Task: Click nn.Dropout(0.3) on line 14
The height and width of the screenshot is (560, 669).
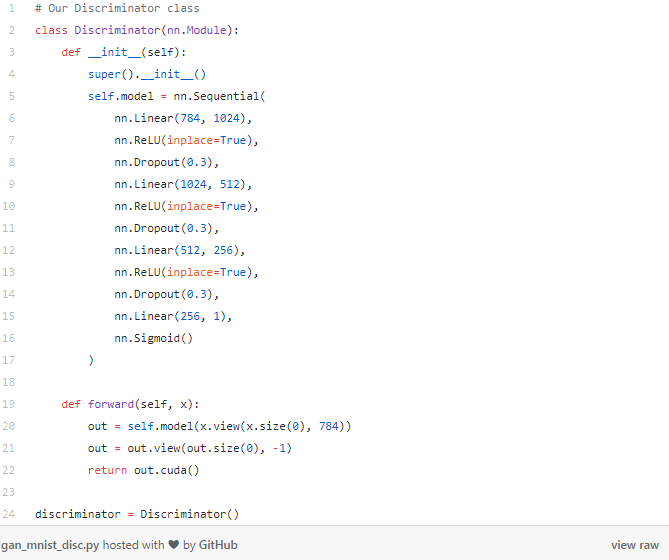Action: [166, 294]
